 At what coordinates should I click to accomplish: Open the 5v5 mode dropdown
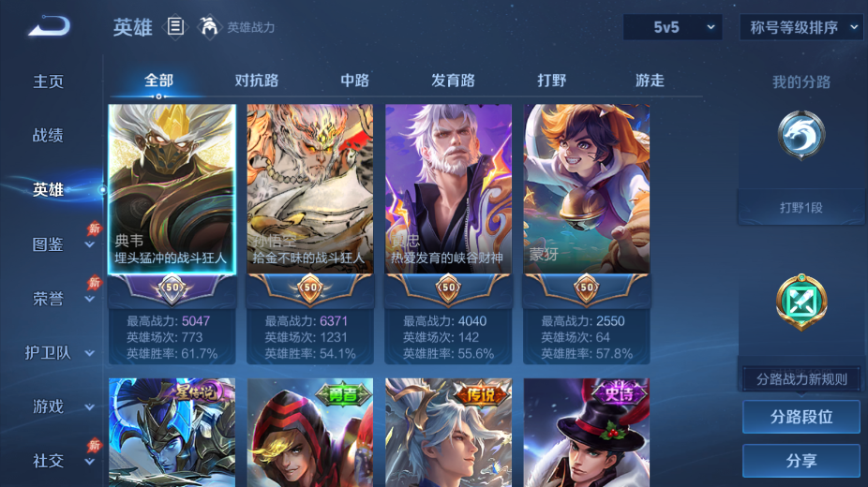tap(673, 27)
